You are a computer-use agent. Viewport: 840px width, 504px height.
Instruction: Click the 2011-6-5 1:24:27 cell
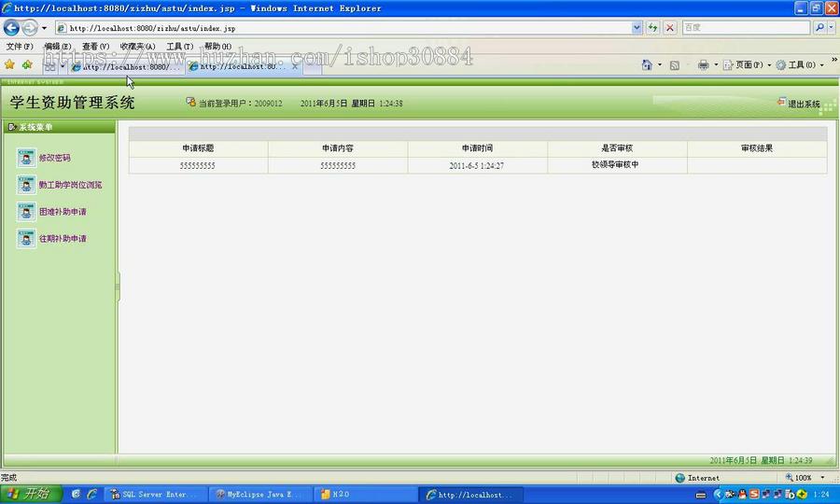pos(477,165)
